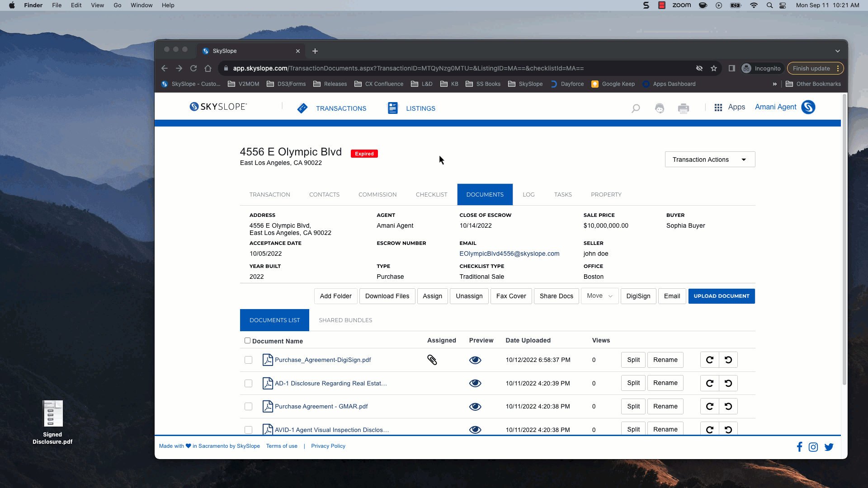Viewport: 868px width, 488px height.
Task: Click the attachment paperclip for Purchase_Agreement-DigiSign.pdf
Action: [432, 360]
